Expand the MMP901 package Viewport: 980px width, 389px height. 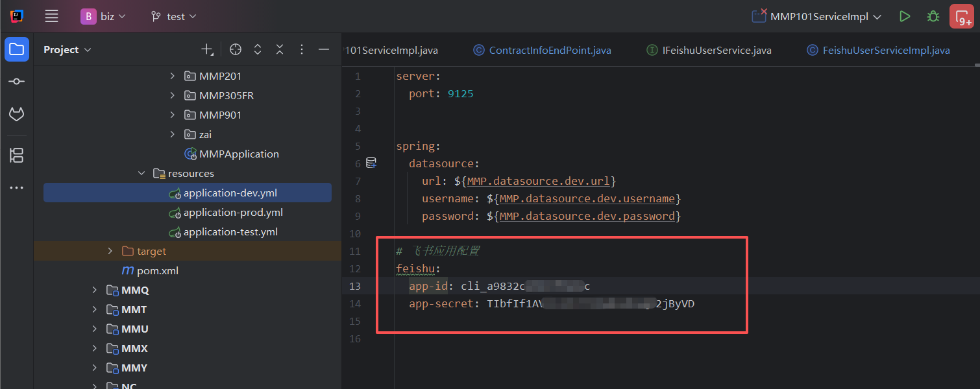click(172, 115)
